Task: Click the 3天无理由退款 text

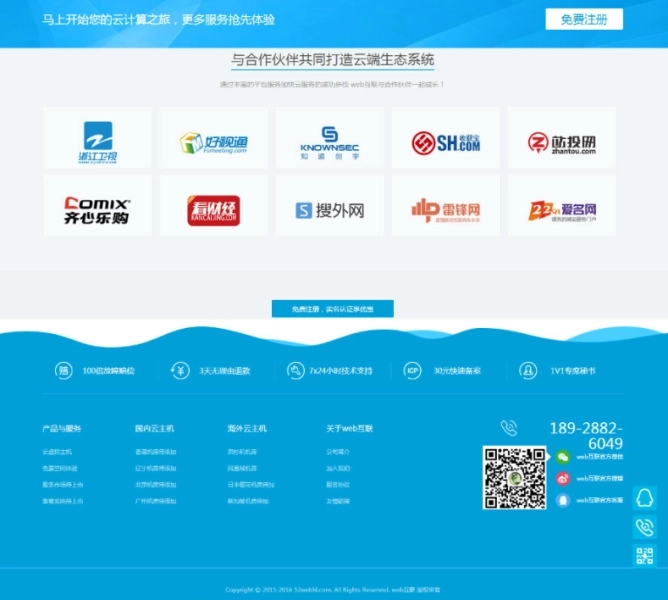Action: coord(225,371)
